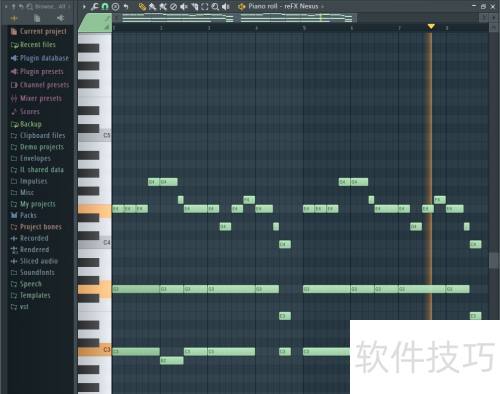Open the Clipboard files folder

pyautogui.click(x=38, y=135)
